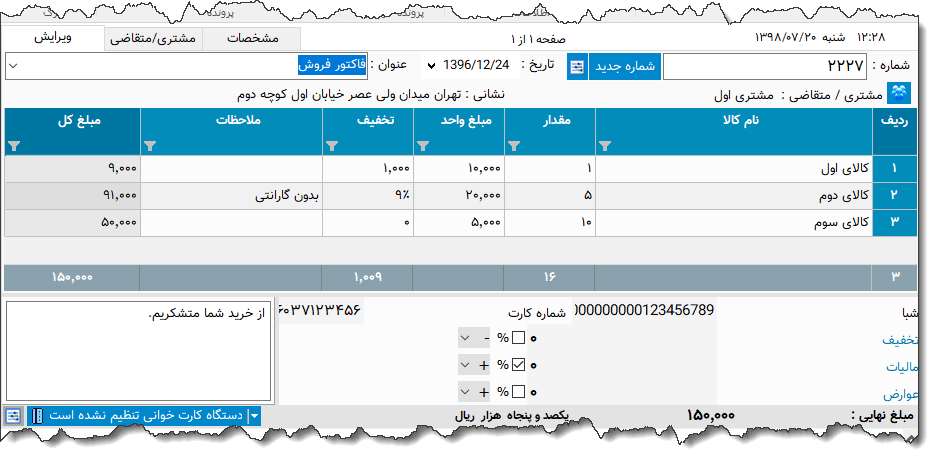This screenshot has height=450, width=928.
Task: Select row header ۲ in the table
Action: 894,196
